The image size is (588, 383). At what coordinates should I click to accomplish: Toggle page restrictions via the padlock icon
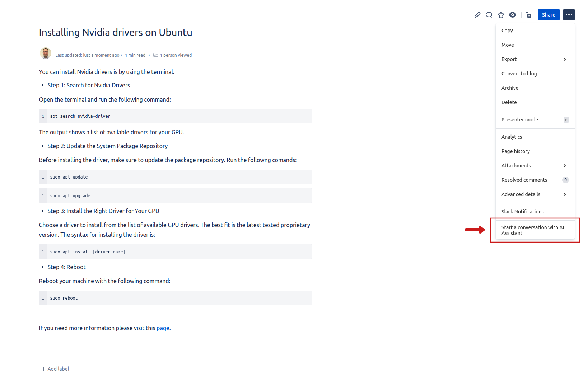pos(528,15)
